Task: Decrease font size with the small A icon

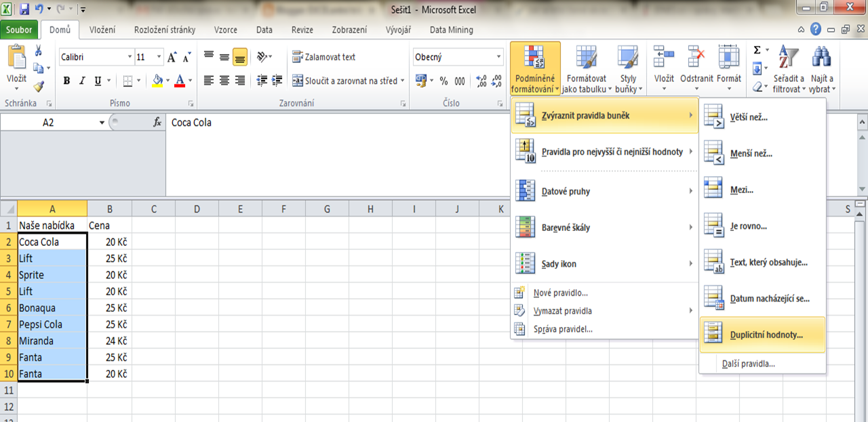Action: [186, 58]
